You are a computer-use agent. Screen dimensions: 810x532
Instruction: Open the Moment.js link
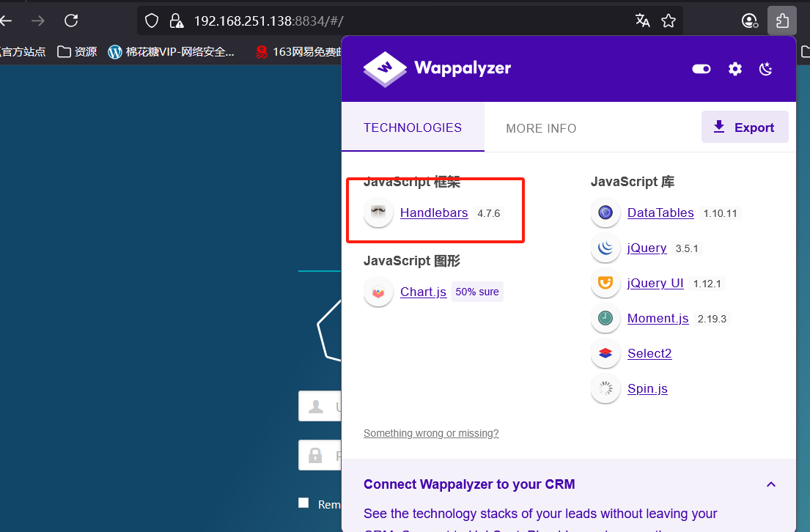pos(658,318)
